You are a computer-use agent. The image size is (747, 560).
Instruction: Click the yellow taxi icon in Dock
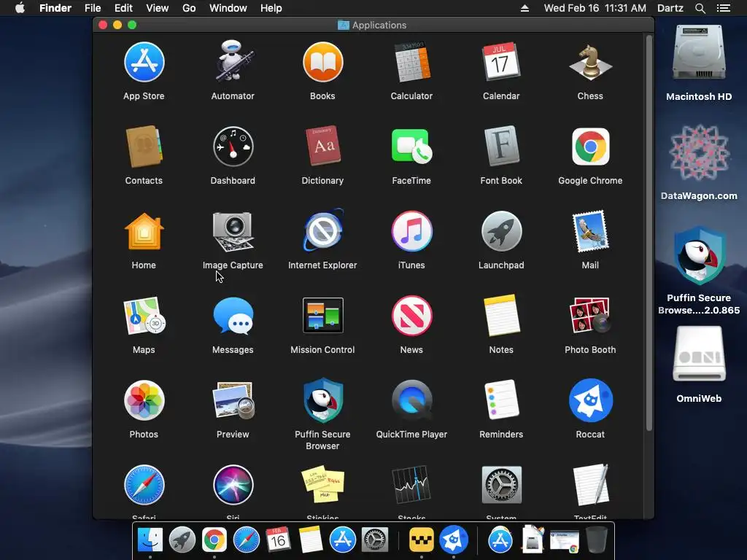point(422,540)
